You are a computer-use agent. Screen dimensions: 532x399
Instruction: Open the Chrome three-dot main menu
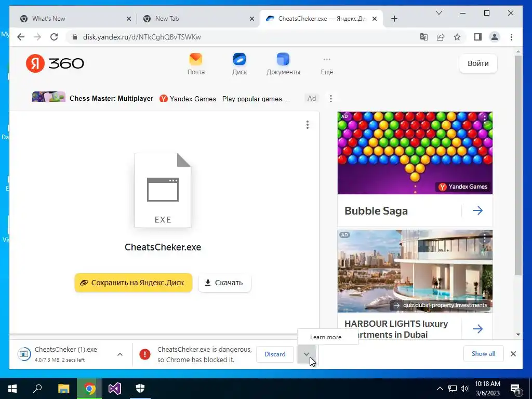click(x=511, y=37)
